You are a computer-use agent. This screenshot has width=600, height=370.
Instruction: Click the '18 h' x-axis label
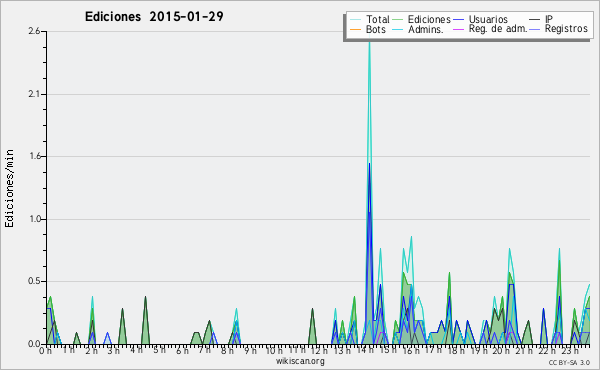click(x=456, y=351)
